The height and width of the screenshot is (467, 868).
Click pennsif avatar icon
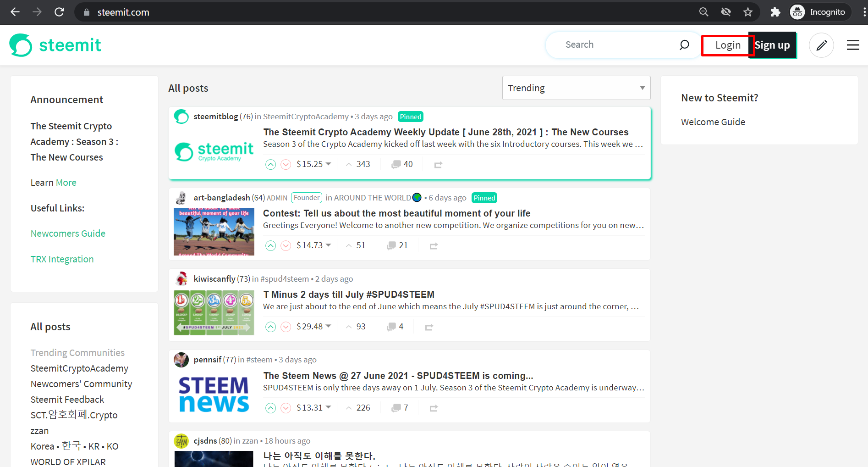coord(181,360)
